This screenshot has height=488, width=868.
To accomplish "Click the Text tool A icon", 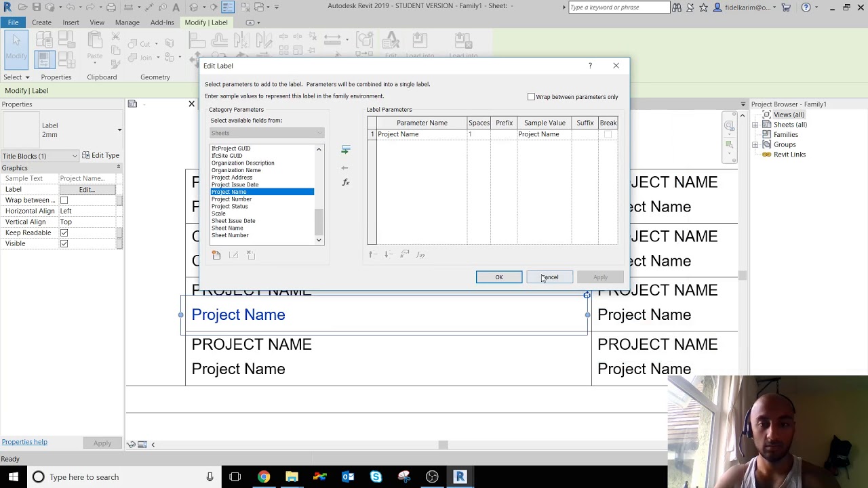I will click(x=176, y=7).
